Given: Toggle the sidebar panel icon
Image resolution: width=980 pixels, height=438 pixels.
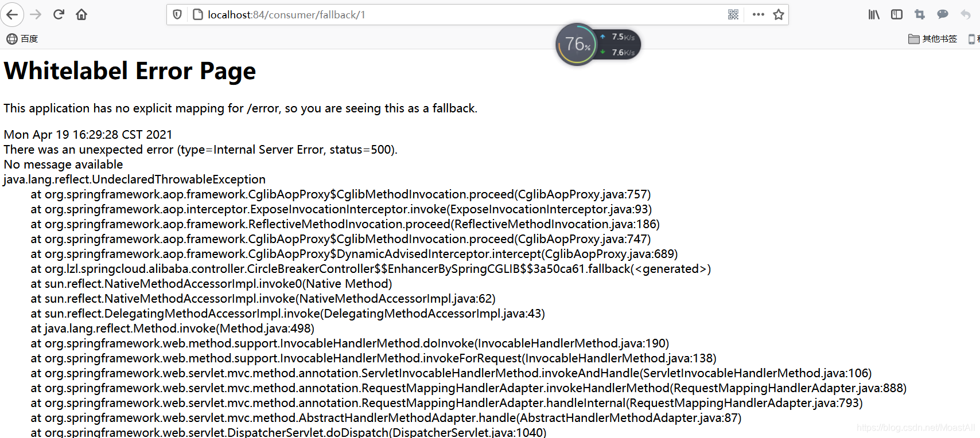Looking at the screenshot, I should pos(897,14).
